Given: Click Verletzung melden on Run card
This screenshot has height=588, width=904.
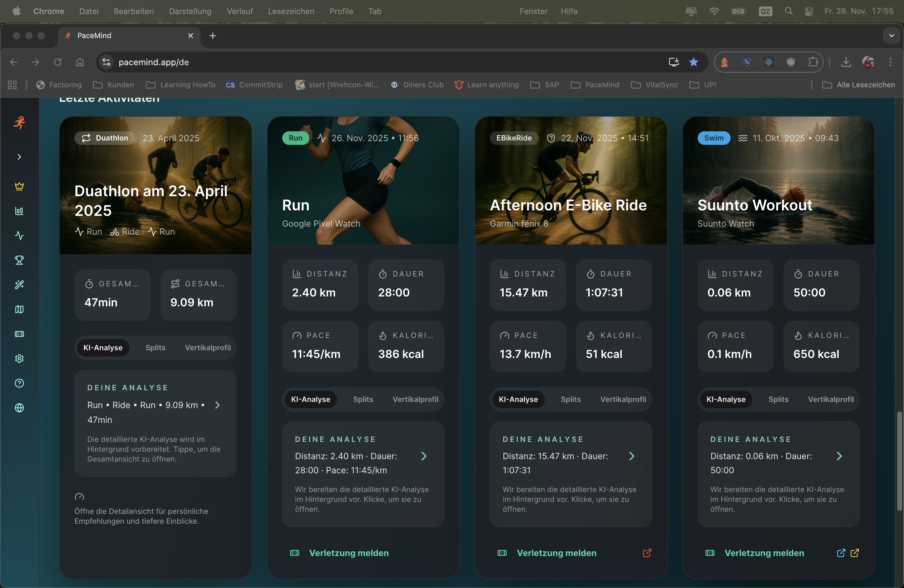Looking at the screenshot, I should (348, 553).
